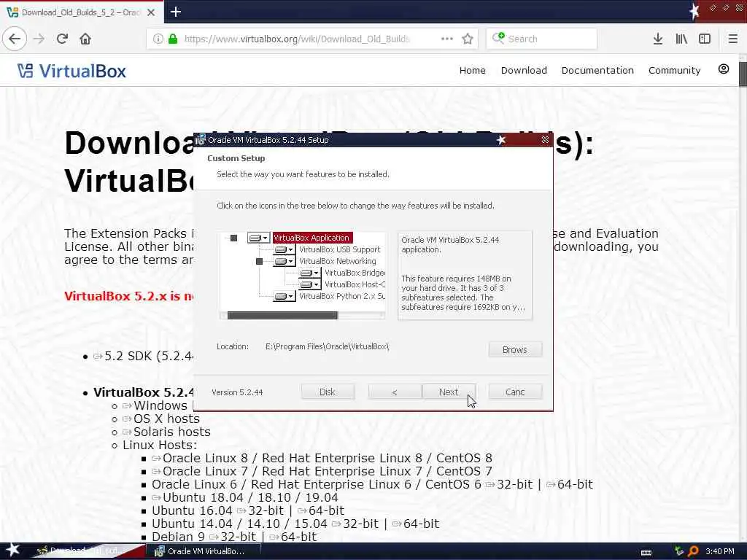The width and height of the screenshot is (747, 560).
Task: Open the browser Downloads icon
Action: click(x=658, y=39)
